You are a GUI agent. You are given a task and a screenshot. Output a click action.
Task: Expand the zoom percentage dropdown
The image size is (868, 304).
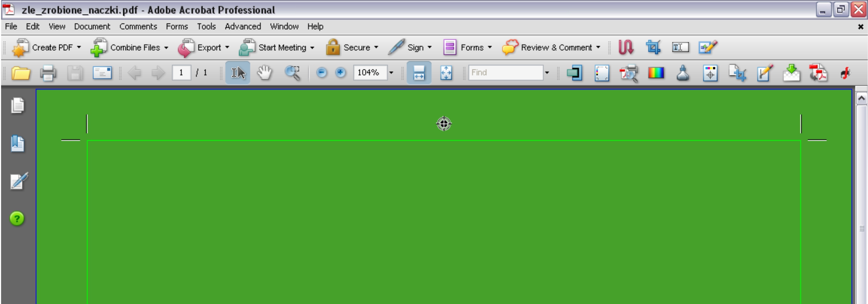(x=391, y=73)
